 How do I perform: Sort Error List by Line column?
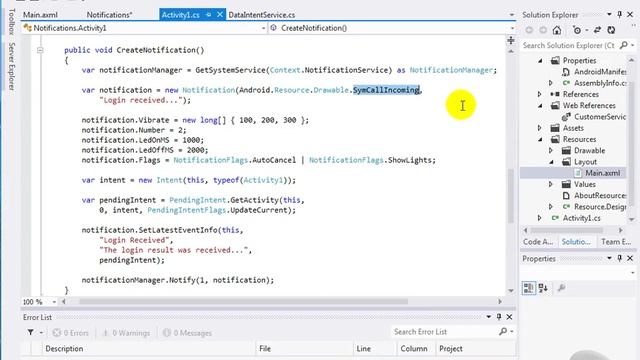375,349
